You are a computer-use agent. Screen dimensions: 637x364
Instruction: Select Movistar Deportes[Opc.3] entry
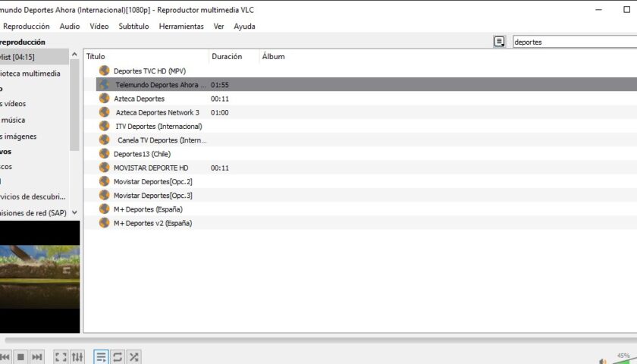tap(152, 196)
